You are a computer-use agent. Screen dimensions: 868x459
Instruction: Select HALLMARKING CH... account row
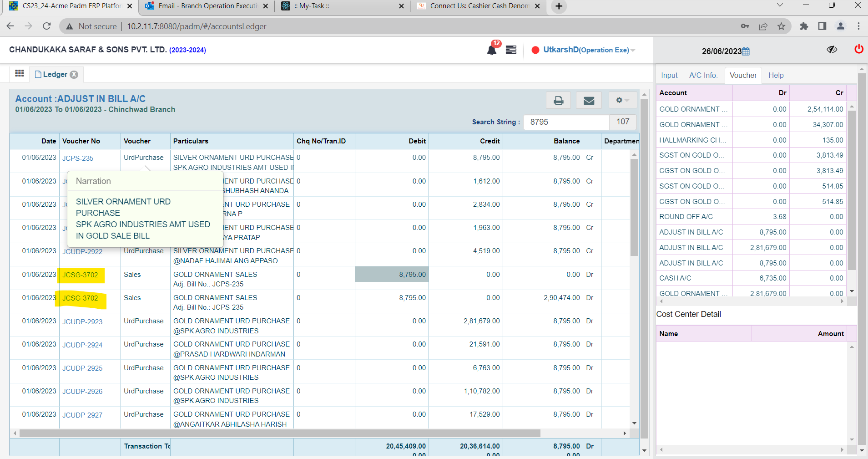[752, 140]
